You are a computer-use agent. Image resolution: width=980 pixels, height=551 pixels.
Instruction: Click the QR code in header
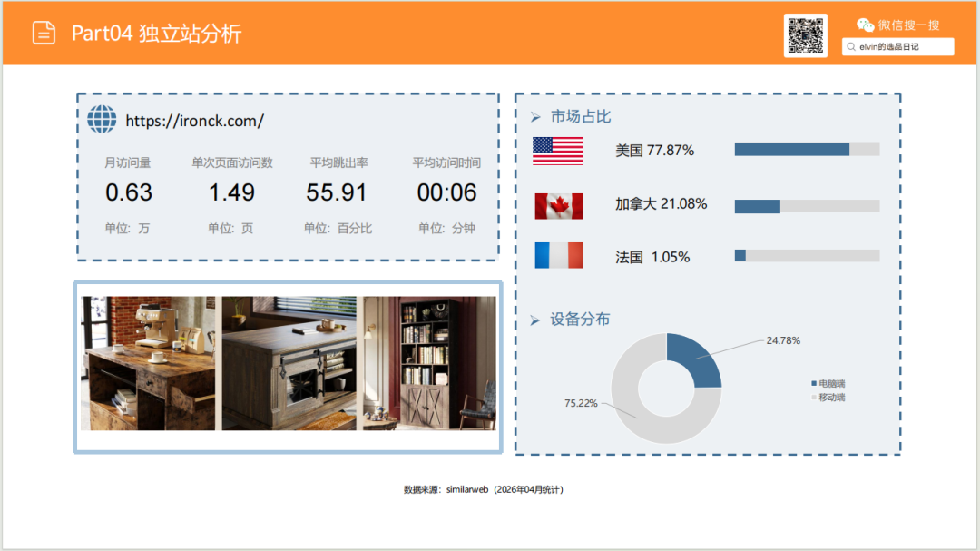pyautogui.click(x=805, y=35)
